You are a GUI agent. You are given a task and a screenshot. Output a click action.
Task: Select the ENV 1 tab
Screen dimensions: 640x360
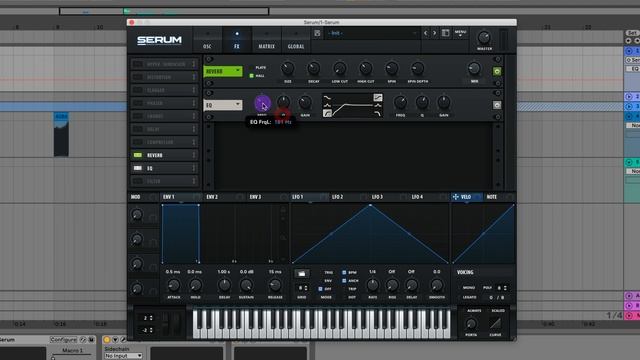(169, 197)
